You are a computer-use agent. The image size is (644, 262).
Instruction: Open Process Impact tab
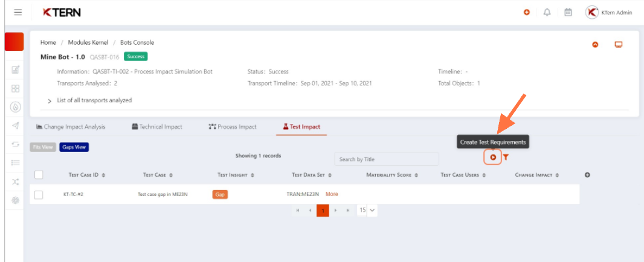coord(233,126)
